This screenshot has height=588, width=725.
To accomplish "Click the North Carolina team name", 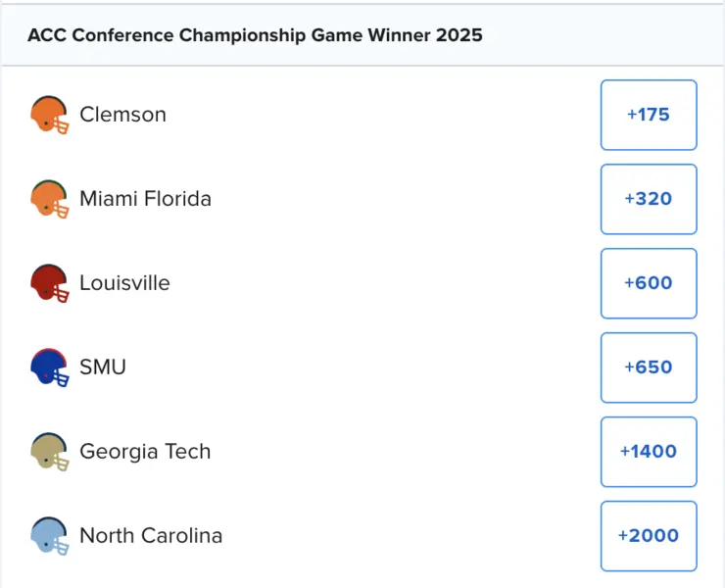I will pyautogui.click(x=151, y=536).
